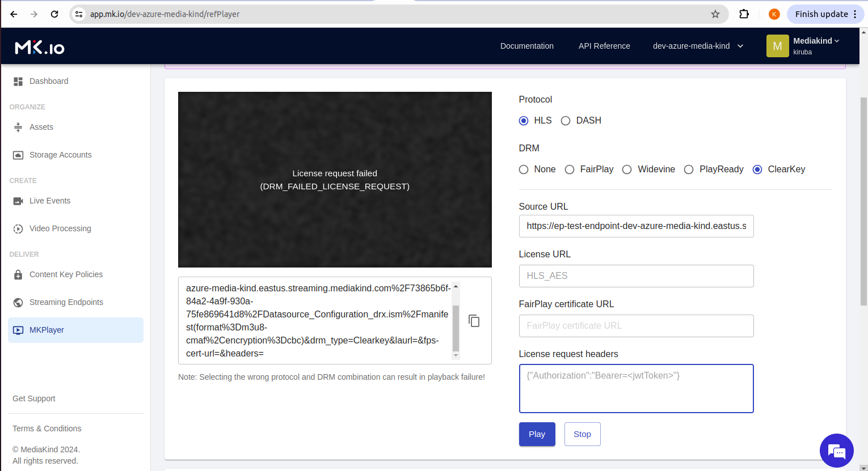Open the Chrome profile K avatar
Image resolution: width=868 pixels, height=471 pixels.
coord(774,14)
